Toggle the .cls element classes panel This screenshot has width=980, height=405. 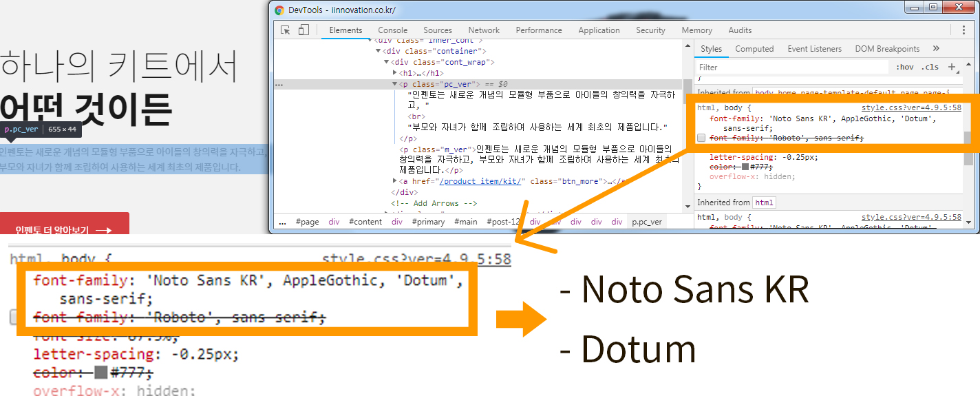[930, 67]
